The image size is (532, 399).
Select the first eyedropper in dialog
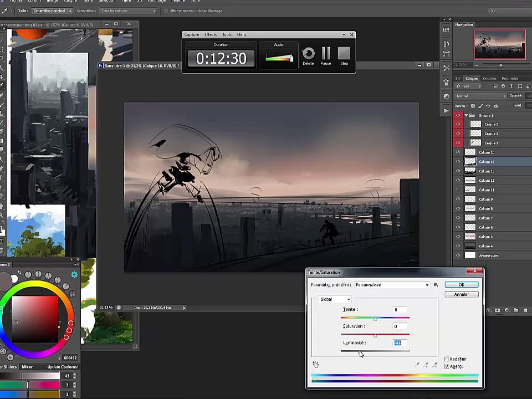click(417, 365)
